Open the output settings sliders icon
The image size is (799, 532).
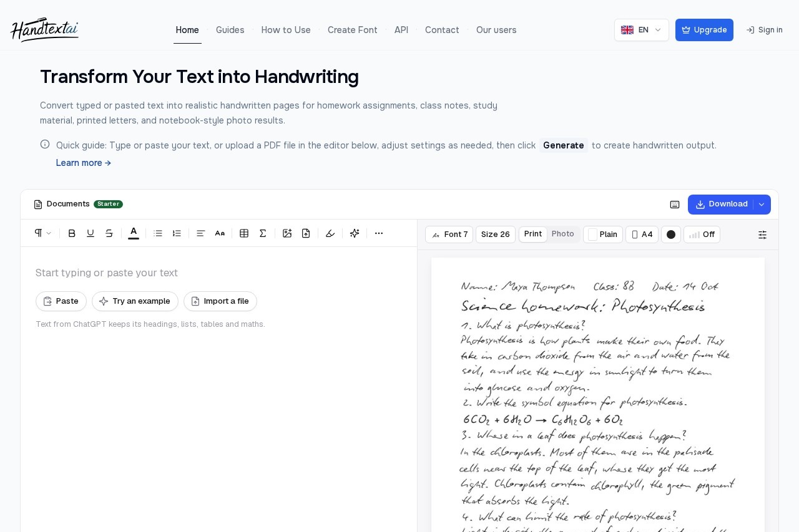[762, 235]
